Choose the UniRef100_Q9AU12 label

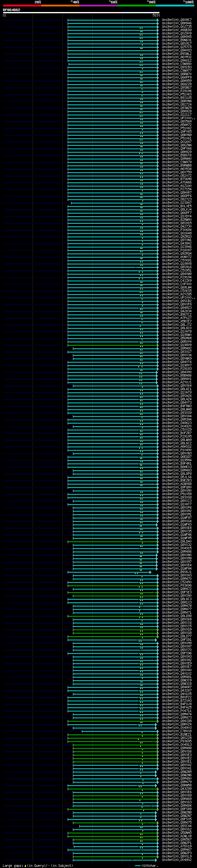[x=176, y=60]
